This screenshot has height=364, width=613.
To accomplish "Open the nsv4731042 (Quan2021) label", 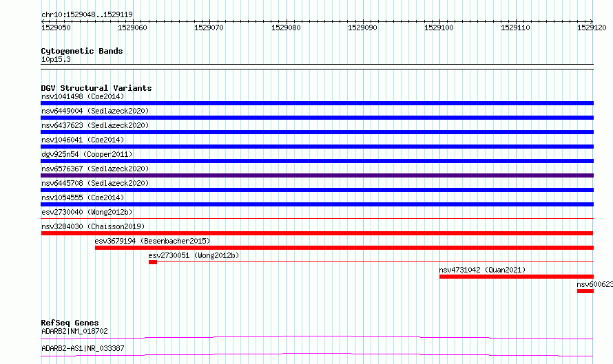I will click(x=482, y=270).
